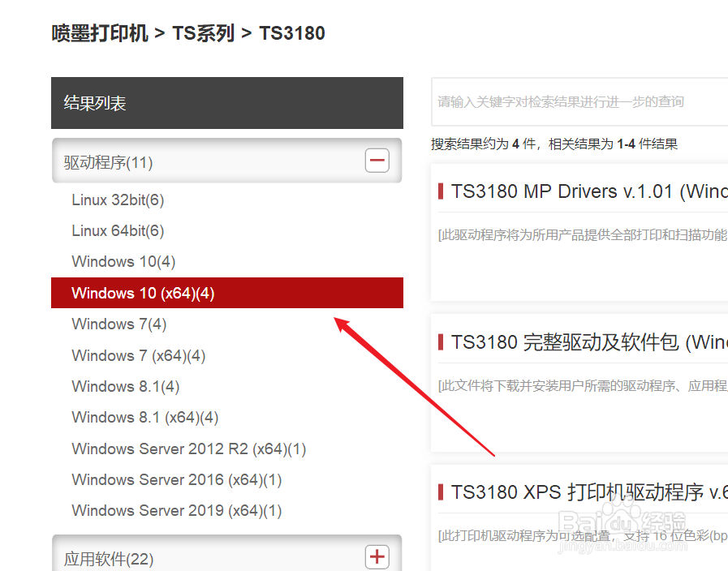Click XPS description text 此打印机驱动程序为可选配置
The image size is (728, 571).
click(x=583, y=536)
